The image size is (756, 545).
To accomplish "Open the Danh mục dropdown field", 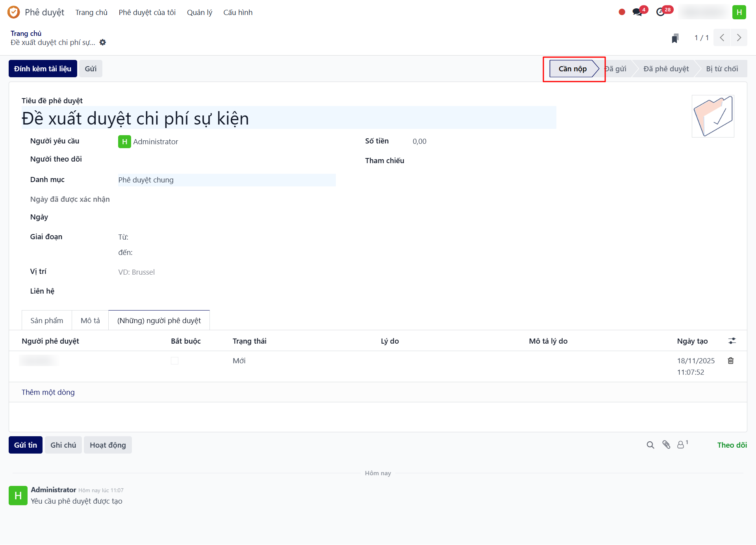I will click(x=226, y=180).
